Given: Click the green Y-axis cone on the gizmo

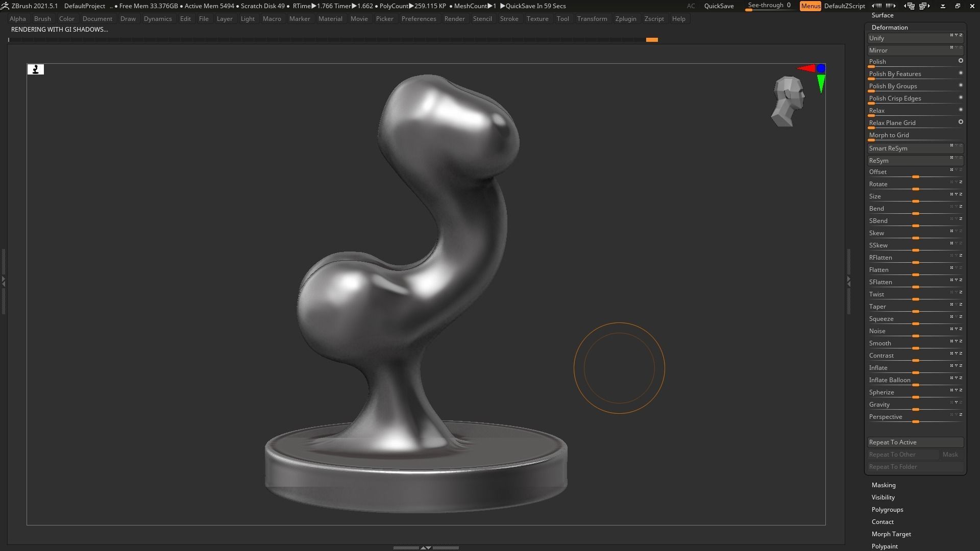Looking at the screenshot, I should click(x=821, y=84).
